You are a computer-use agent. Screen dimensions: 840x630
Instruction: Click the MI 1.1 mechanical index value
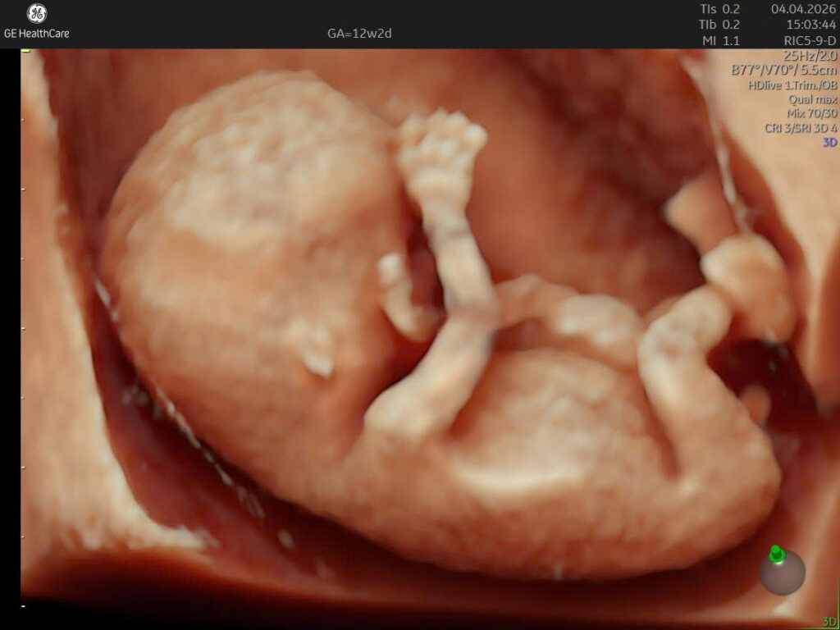pyautogui.click(x=720, y=40)
